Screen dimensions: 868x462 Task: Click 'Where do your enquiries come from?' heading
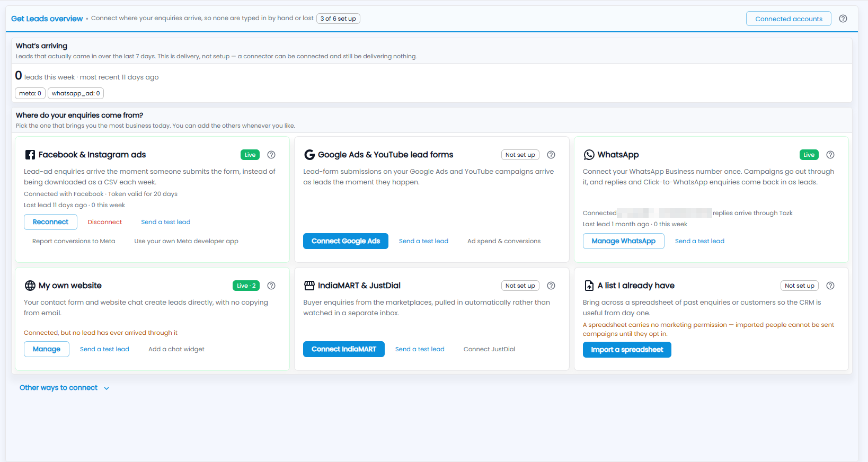click(x=79, y=115)
